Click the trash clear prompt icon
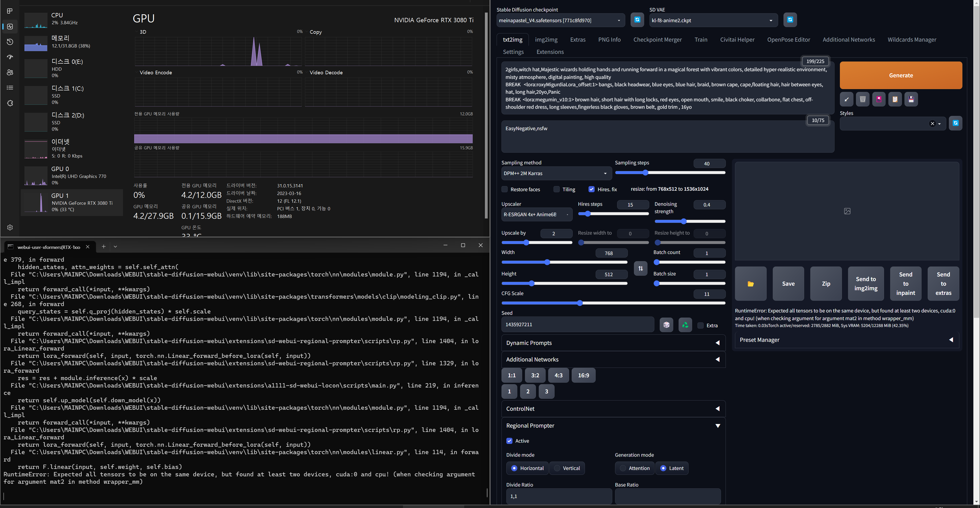 (862, 99)
